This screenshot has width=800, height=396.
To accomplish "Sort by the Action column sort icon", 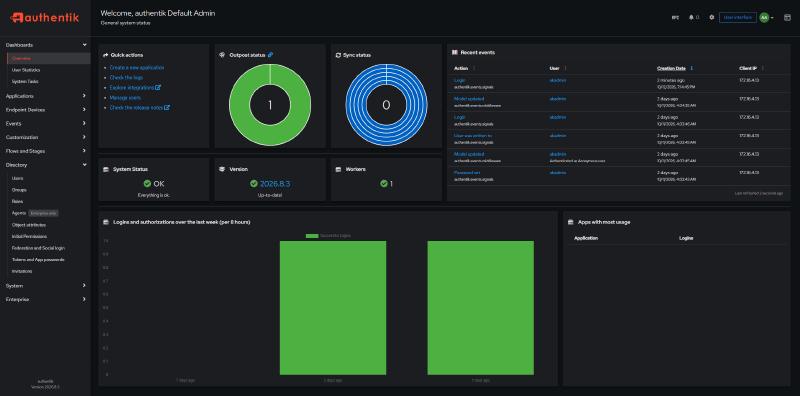I will [474, 68].
